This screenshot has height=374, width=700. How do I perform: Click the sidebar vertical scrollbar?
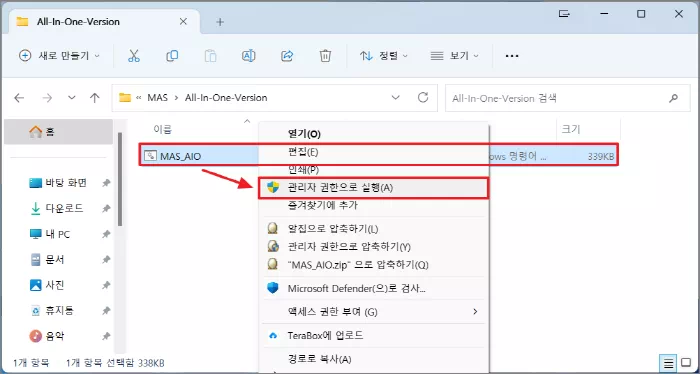(120, 179)
